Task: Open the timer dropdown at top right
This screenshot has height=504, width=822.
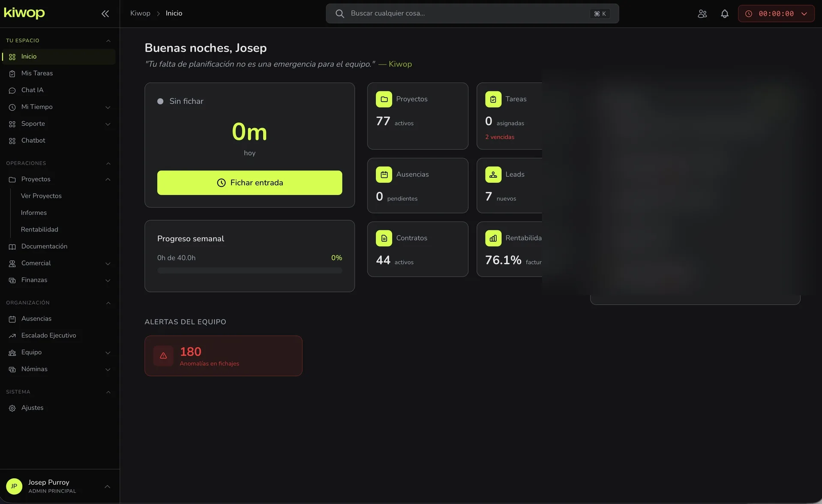Action: 804,13
